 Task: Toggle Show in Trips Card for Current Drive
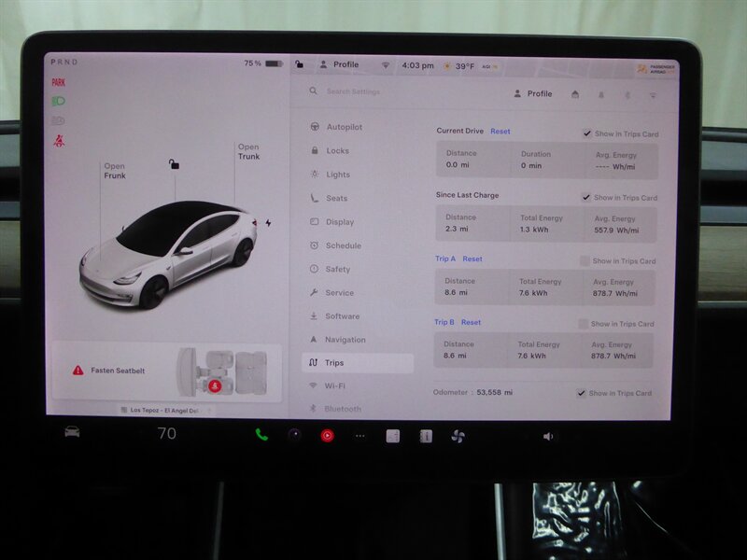(x=586, y=131)
